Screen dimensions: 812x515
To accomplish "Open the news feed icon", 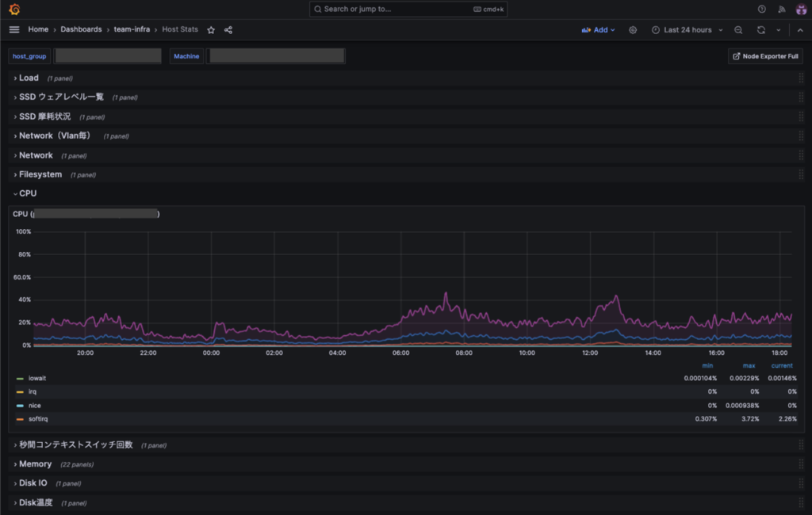I will tap(781, 9).
